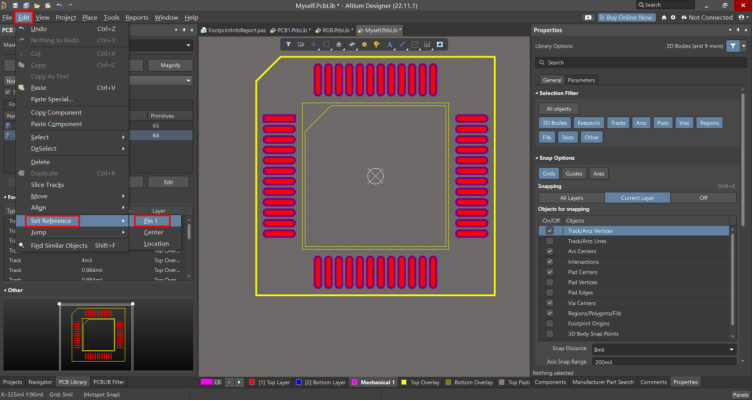Viewport: 753px width, 401px height.
Task: Choose Pin 1 in Set Reference submenu
Action: (152, 220)
